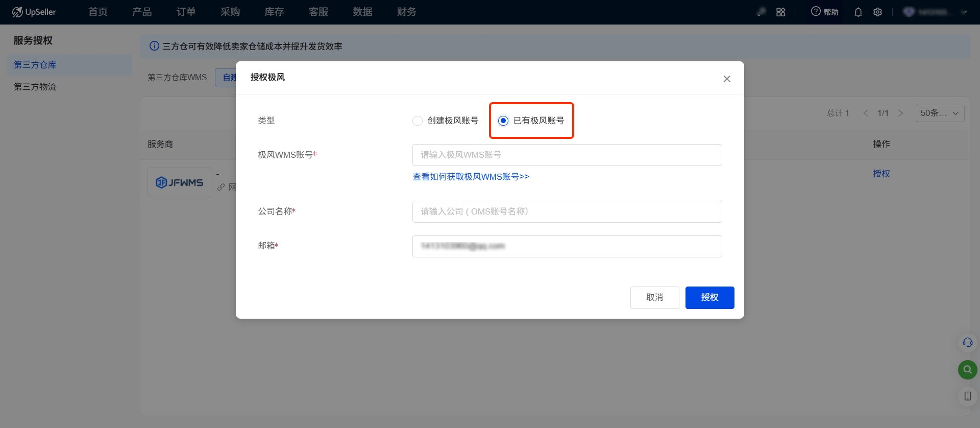The width and height of the screenshot is (980, 428).
Task: Open 数据 menu
Action: pyautogui.click(x=362, y=12)
